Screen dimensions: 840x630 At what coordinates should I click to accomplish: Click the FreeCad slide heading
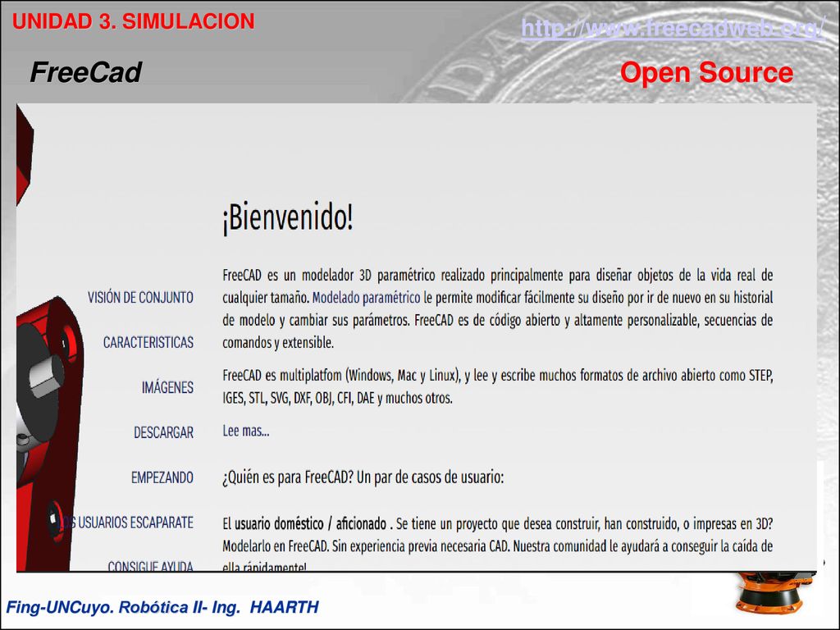[85, 72]
